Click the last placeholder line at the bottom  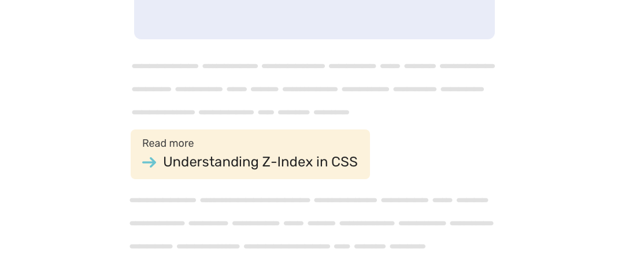(277, 246)
